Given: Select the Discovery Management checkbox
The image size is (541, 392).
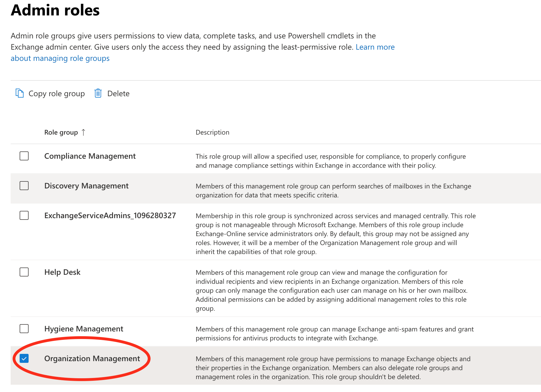Looking at the screenshot, I should [24, 186].
